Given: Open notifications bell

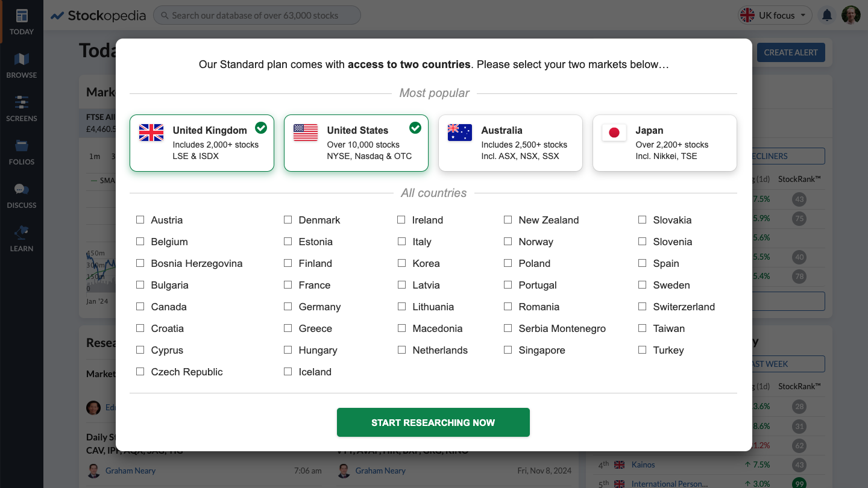Looking at the screenshot, I should tap(827, 15).
